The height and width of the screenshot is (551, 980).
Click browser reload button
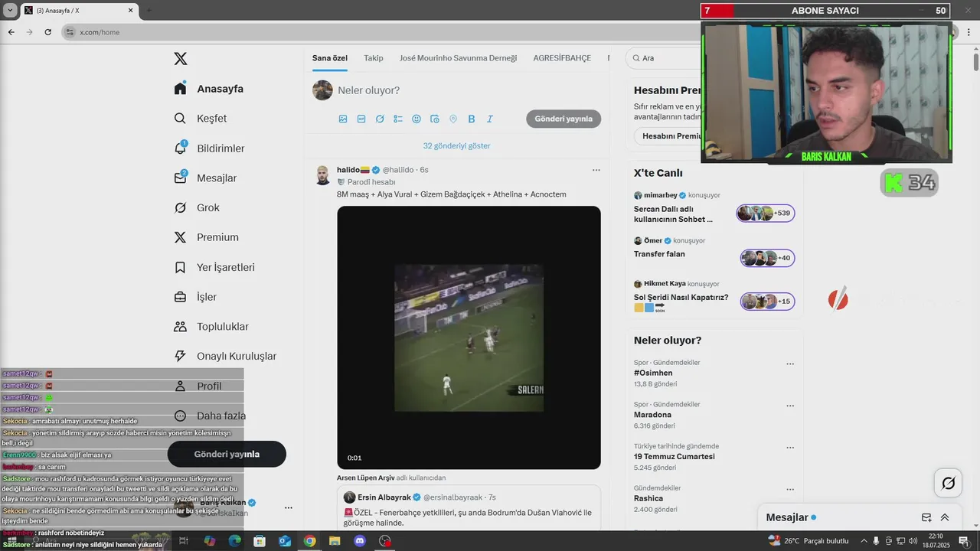(x=47, y=32)
